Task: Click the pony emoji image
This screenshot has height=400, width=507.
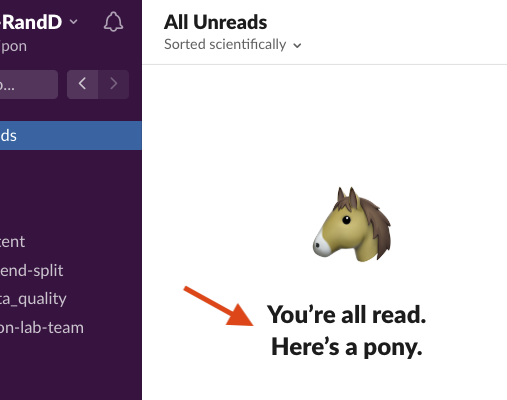Action: point(352,224)
